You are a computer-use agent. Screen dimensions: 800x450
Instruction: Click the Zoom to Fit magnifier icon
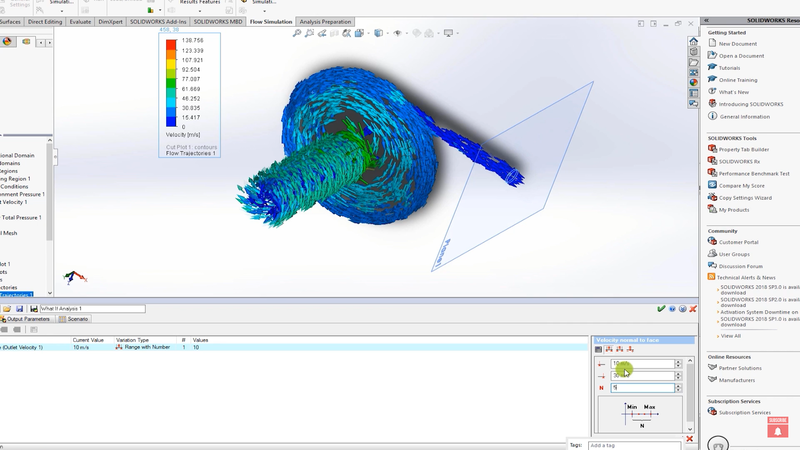point(297,33)
